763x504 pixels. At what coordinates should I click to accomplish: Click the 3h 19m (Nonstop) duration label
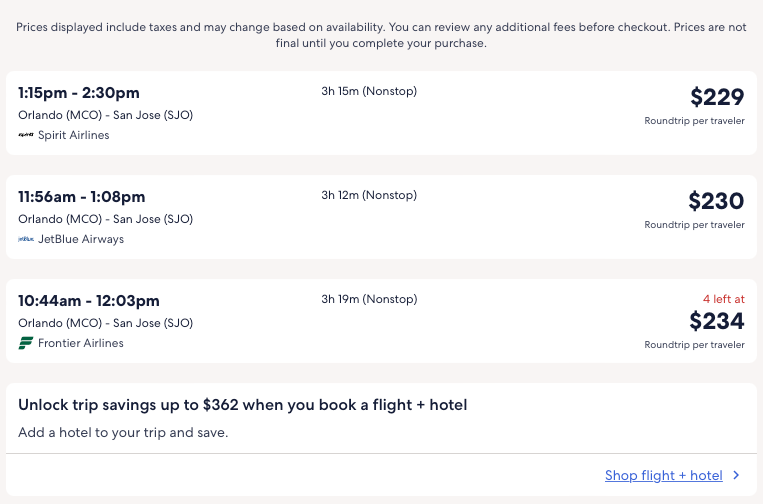tap(369, 299)
